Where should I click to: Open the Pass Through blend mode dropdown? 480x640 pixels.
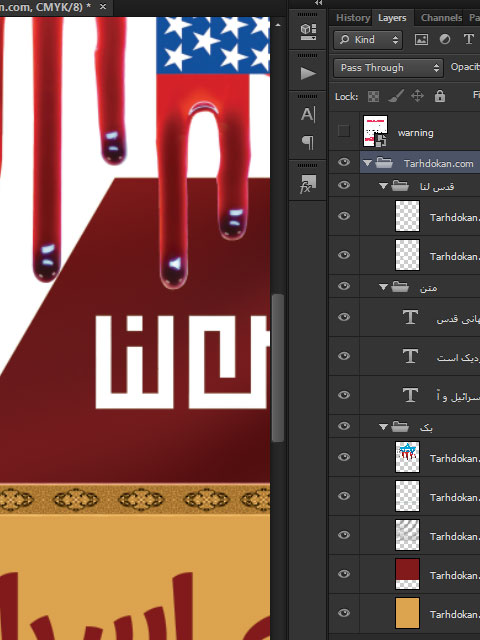click(x=388, y=68)
